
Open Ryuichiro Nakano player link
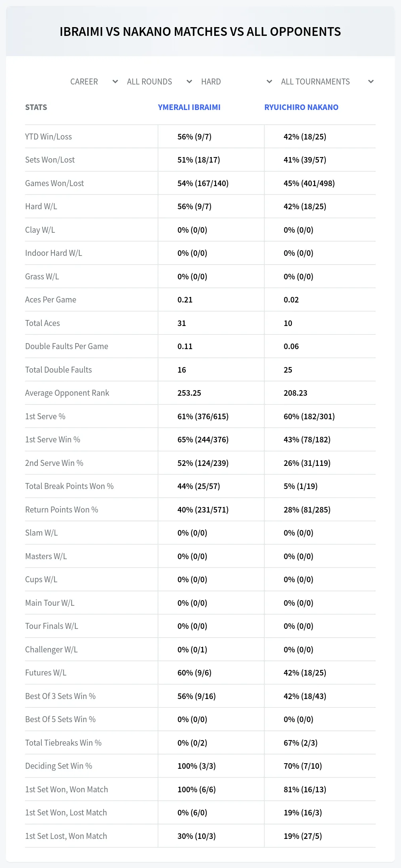coord(301,107)
